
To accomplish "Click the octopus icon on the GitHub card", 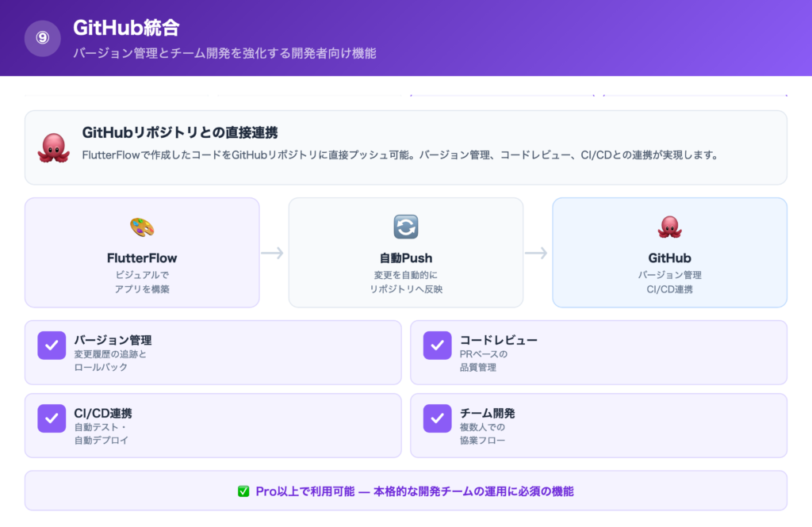I will [x=669, y=225].
